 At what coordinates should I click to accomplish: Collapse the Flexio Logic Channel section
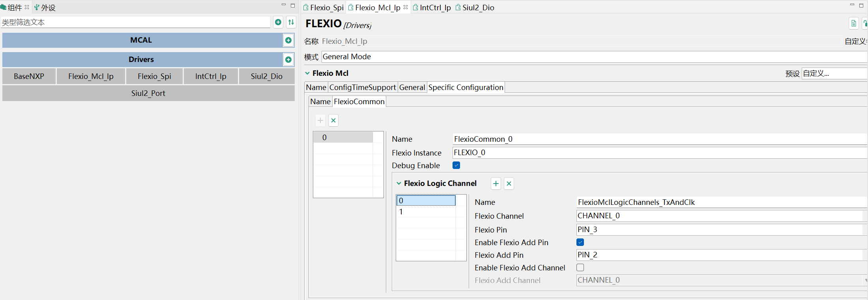coord(399,183)
